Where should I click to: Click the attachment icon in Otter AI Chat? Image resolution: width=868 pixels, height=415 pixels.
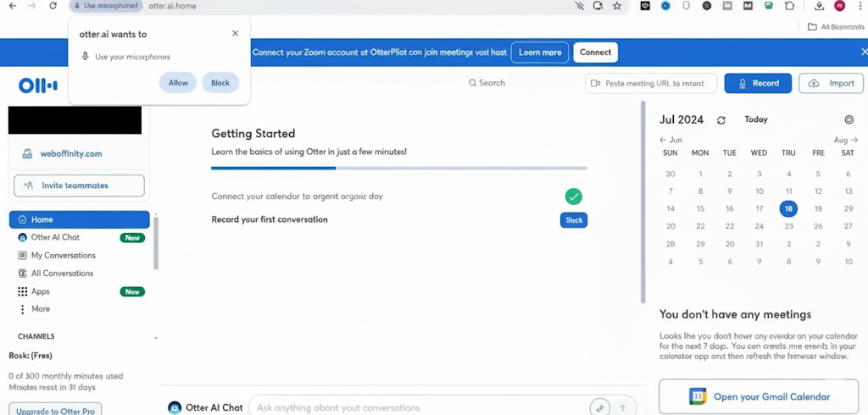[x=600, y=407]
